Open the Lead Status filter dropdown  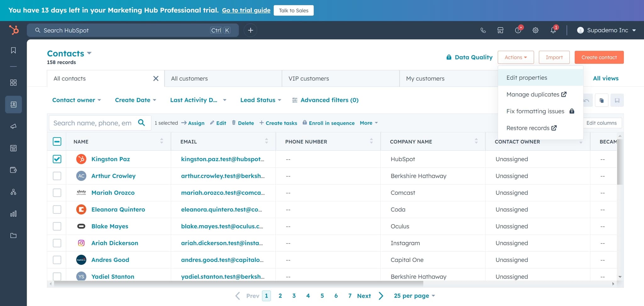[260, 100]
